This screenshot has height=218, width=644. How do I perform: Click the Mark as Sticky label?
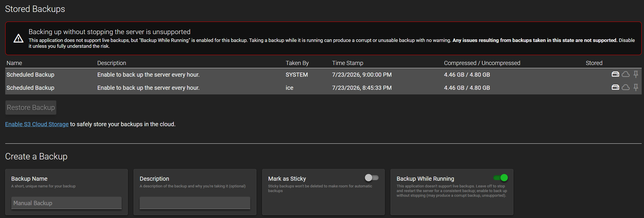pos(287,179)
